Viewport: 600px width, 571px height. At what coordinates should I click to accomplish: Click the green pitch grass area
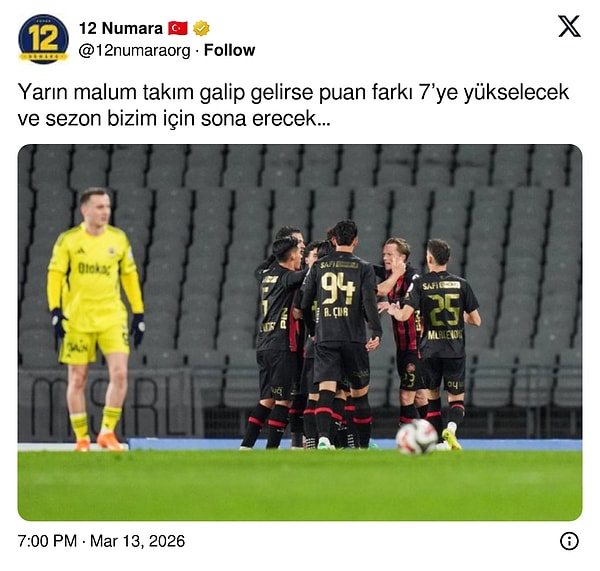point(300,485)
